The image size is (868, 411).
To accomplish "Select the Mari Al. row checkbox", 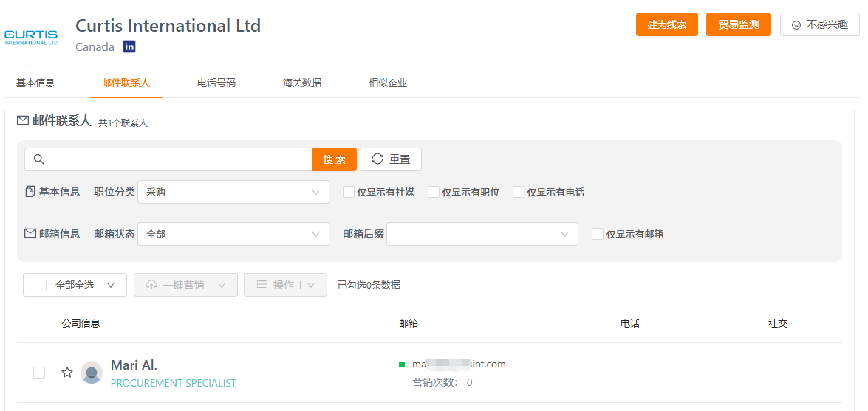I will point(39,373).
